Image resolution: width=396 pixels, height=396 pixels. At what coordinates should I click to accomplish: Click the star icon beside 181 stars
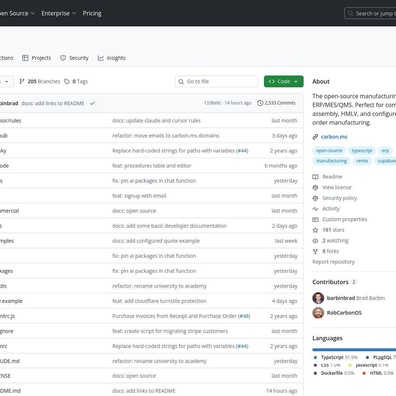point(315,230)
